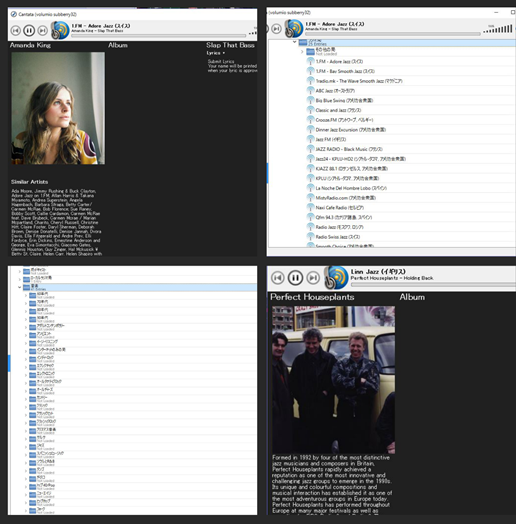The image size is (516, 524).
Task: Adjust the volume bars in station list window
Action: 498,29
